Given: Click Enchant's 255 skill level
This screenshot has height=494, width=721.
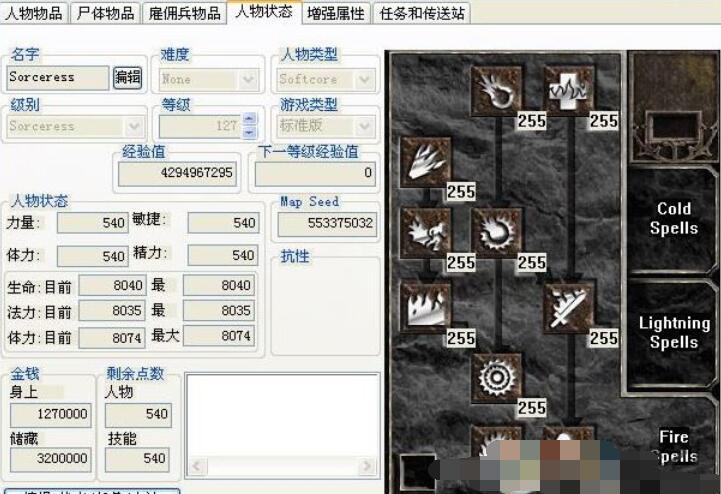Looking at the screenshot, I should click(604, 339).
